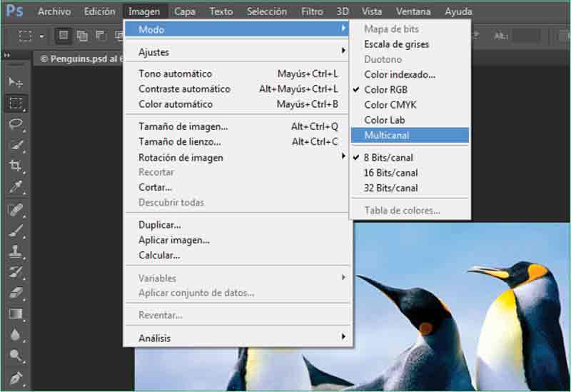This screenshot has width=571, height=392.
Task: Select the Eyedropper tool
Action: tap(16, 187)
